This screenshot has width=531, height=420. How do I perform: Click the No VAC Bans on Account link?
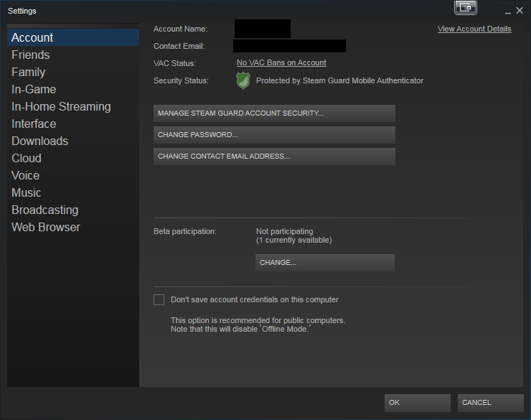pos(281,63)
